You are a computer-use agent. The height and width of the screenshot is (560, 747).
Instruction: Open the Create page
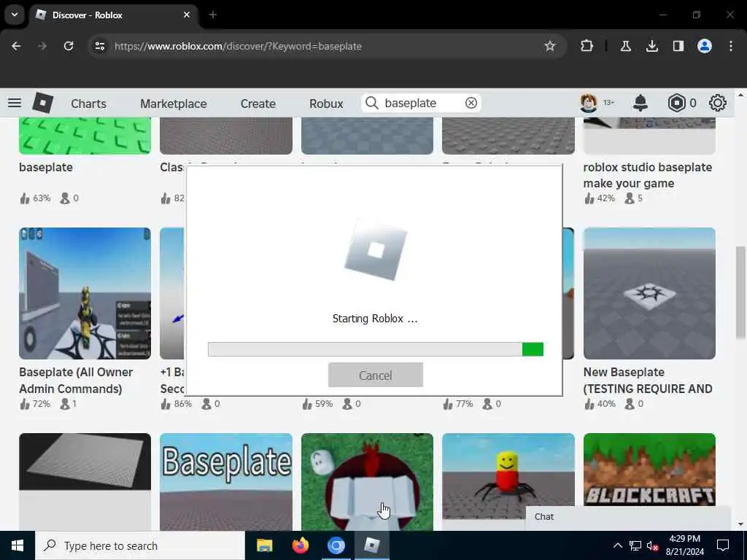point(258,104)
